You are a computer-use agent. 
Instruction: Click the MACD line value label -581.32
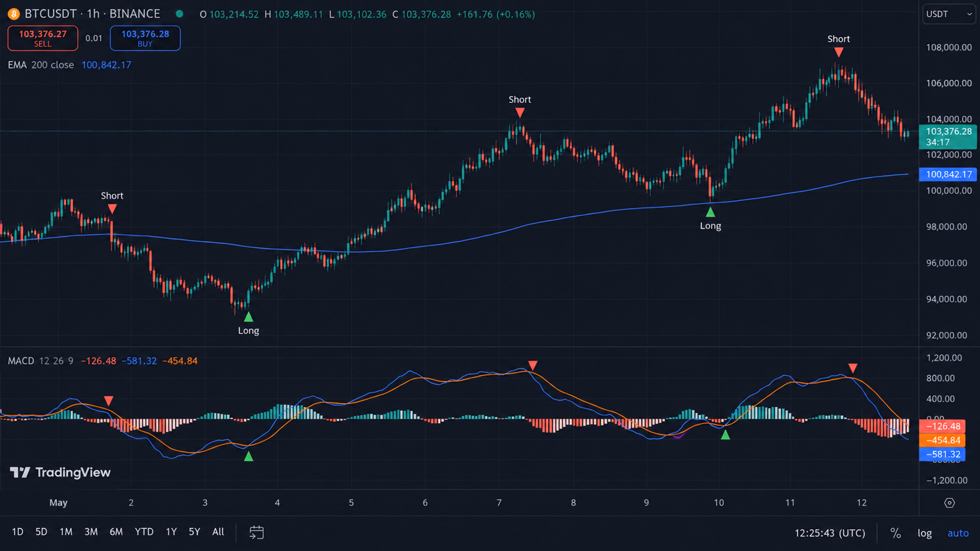[942, 455]
